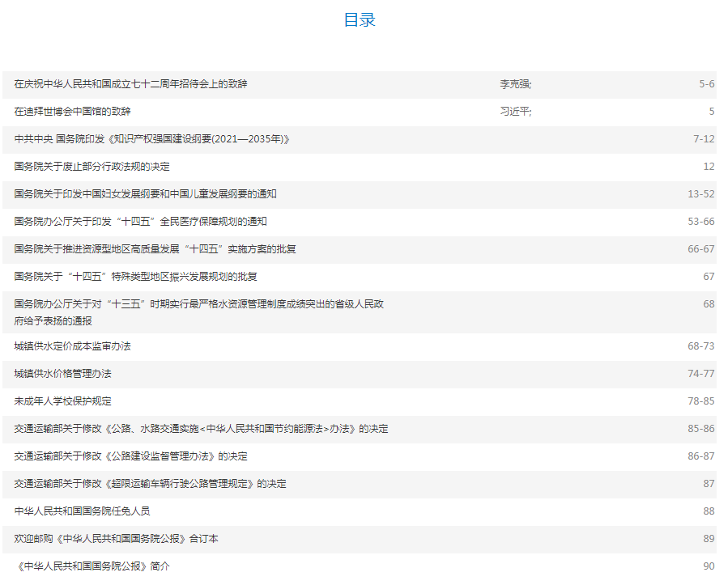Open 中国妇女发展纲要和中国儿童发展纲要的通知 entry
This screenshot has width=728, height=585.
[145, 194]
